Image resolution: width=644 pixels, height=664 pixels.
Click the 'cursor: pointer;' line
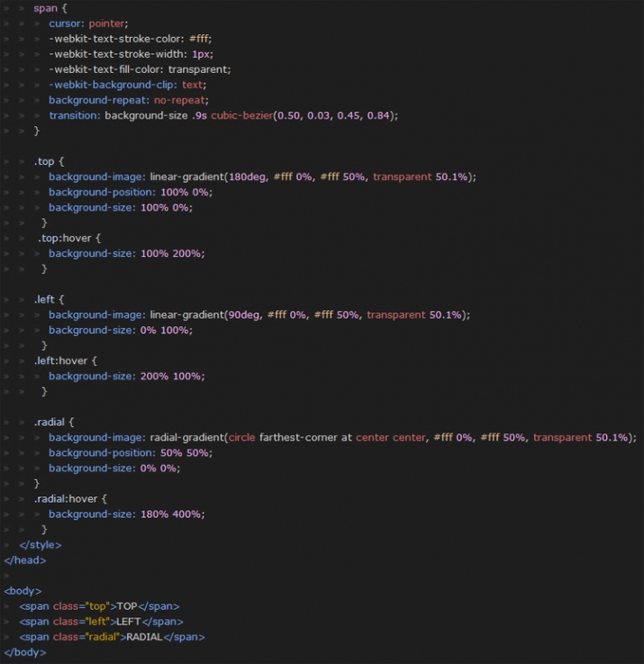88,23
